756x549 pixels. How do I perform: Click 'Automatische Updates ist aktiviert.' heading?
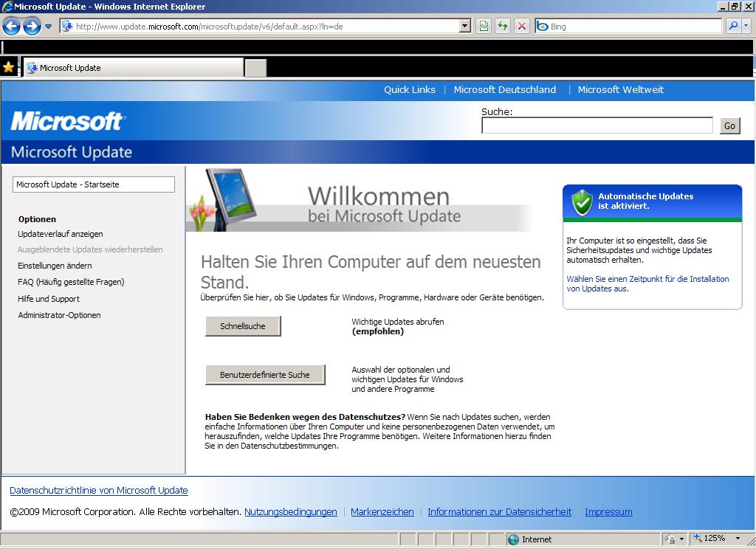(645, 201)
